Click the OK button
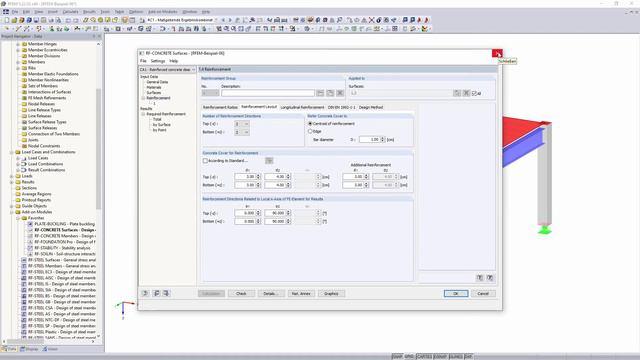This screenshot has height=360, width=640. 456,293
